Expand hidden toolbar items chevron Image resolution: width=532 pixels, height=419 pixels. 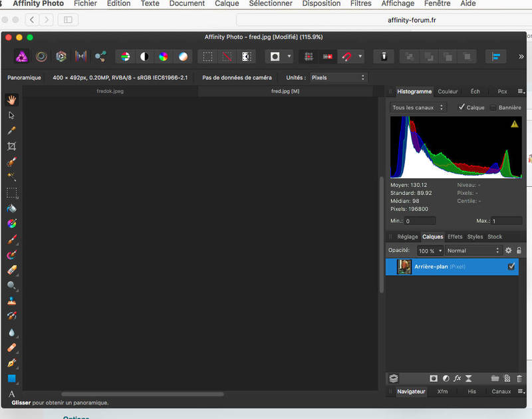(x=521, y=57)
